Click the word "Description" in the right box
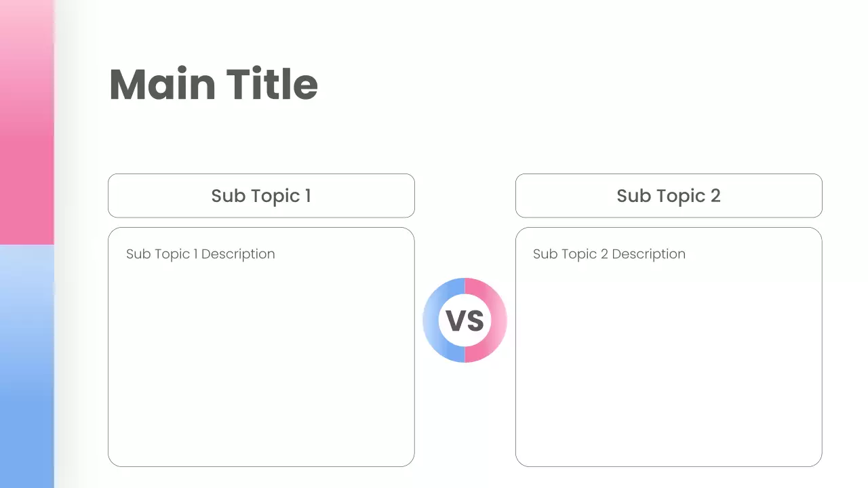Viewport: 868px width, 488px height. click(648, 254)
